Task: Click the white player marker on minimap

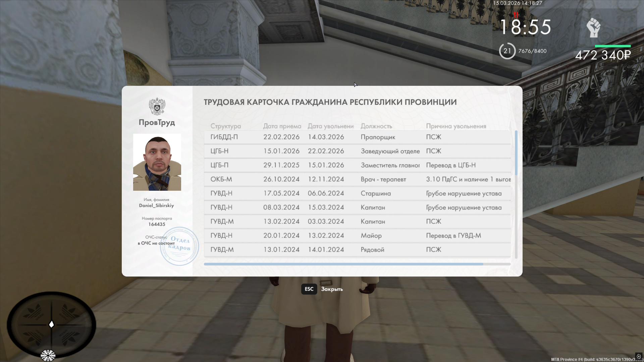Action: click(x=52, y=324)
